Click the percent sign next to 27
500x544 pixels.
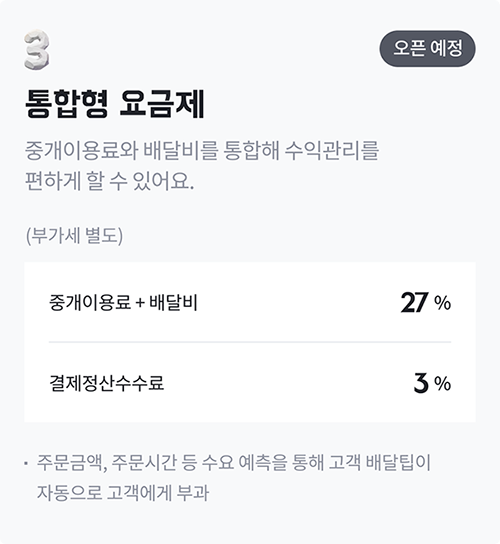442,304
